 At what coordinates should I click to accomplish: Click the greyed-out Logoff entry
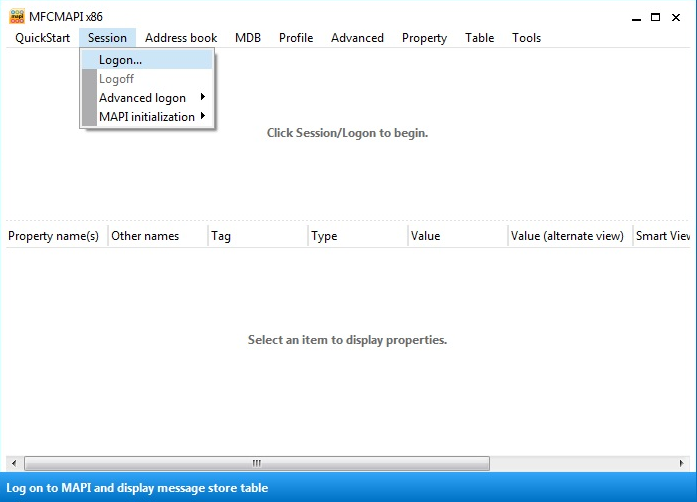coord(147,79)
